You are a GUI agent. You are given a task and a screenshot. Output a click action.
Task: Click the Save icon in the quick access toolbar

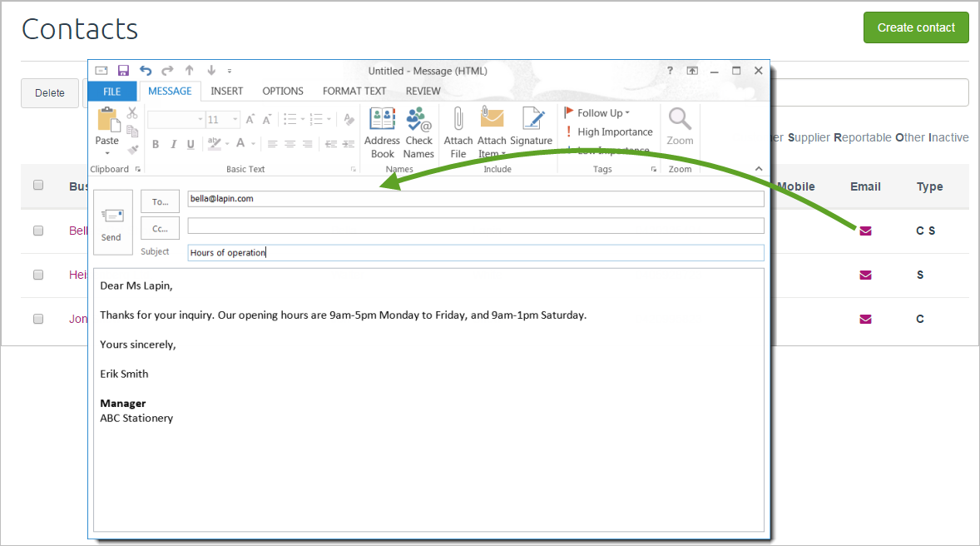(x=123, y=71)
